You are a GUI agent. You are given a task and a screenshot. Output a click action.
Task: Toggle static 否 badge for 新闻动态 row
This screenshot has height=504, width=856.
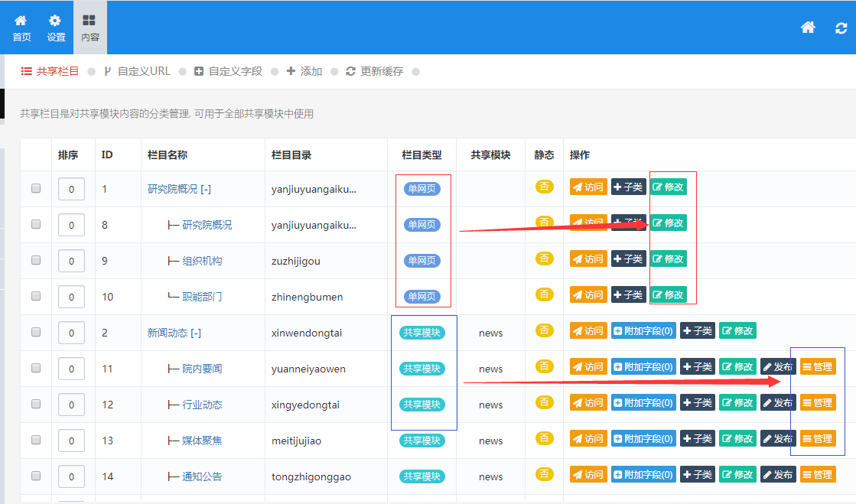coord(545,330)
